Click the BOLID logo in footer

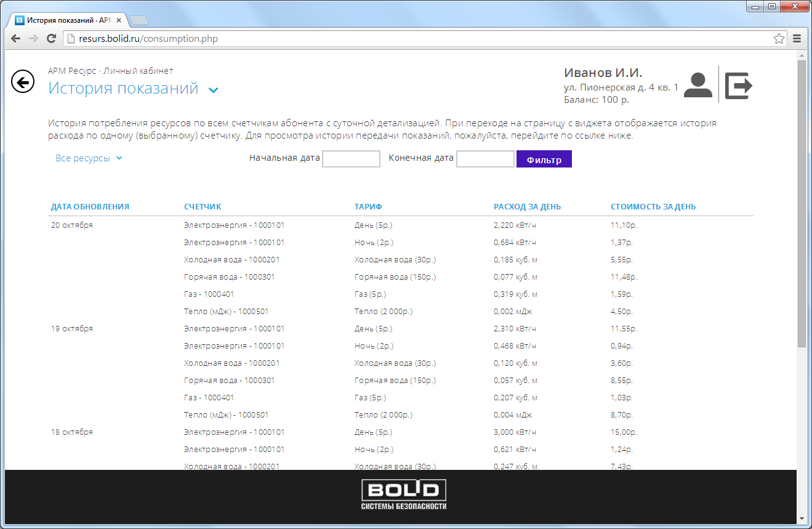coord(403,495)
